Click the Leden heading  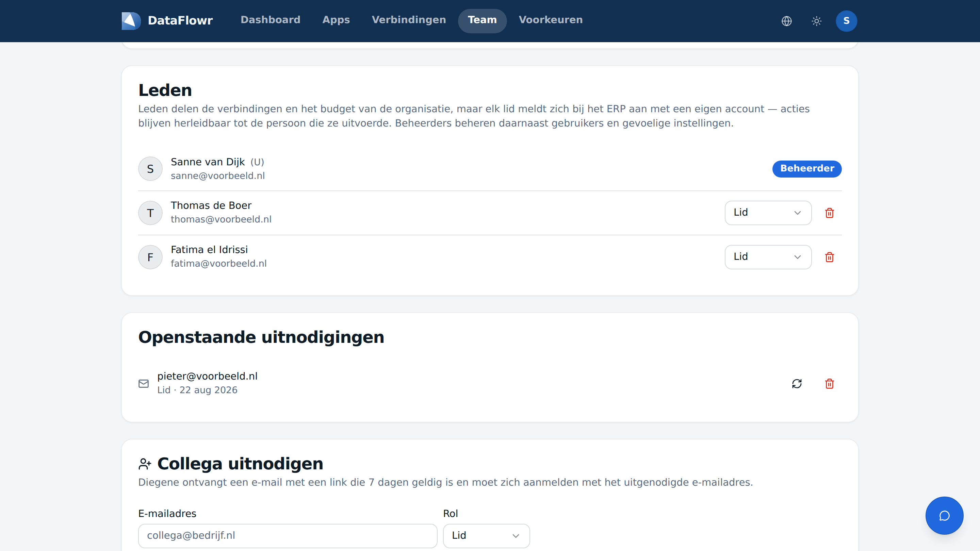pyautogui.click(x=165, y=90)
